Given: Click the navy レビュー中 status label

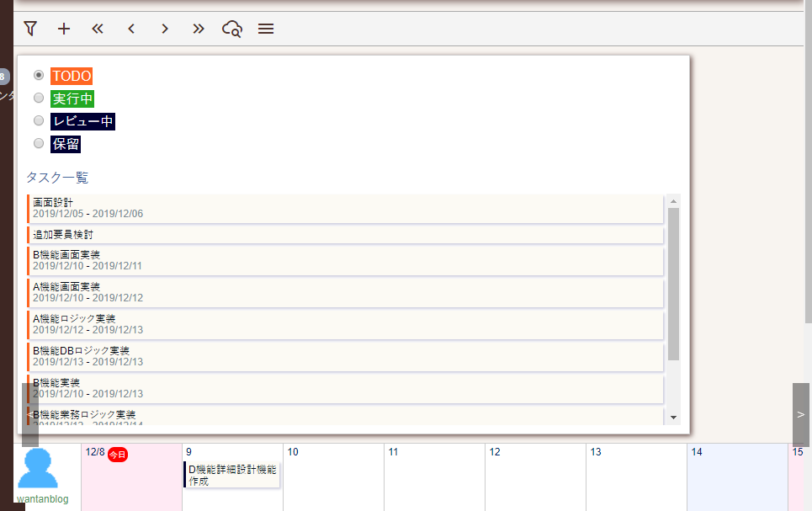Looking at the screenshot, I should (x=82, y=121).
